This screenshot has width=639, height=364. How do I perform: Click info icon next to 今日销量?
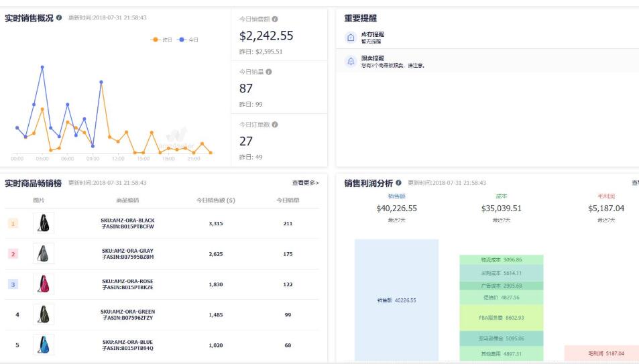(x=269, y=72)
